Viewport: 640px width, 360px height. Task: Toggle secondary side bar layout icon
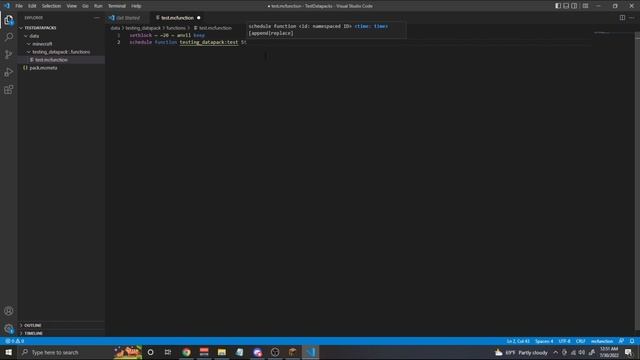coord(574,6)
